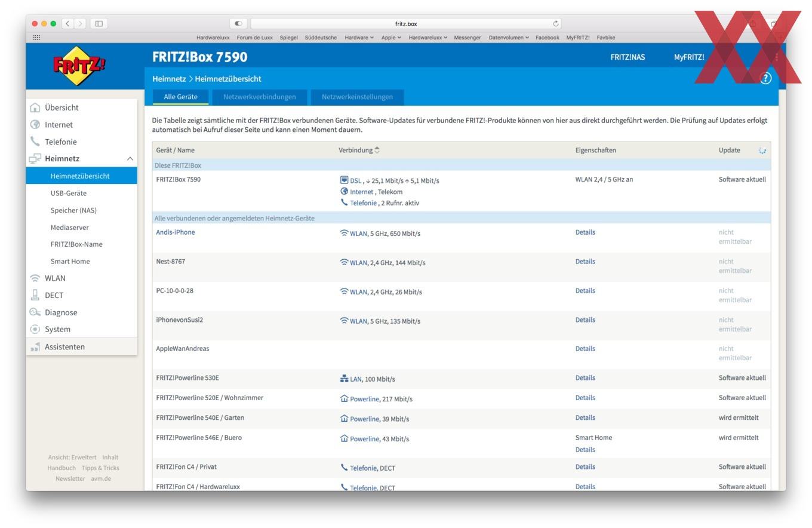Click the Heimnetz breadcrumb link

169,79
